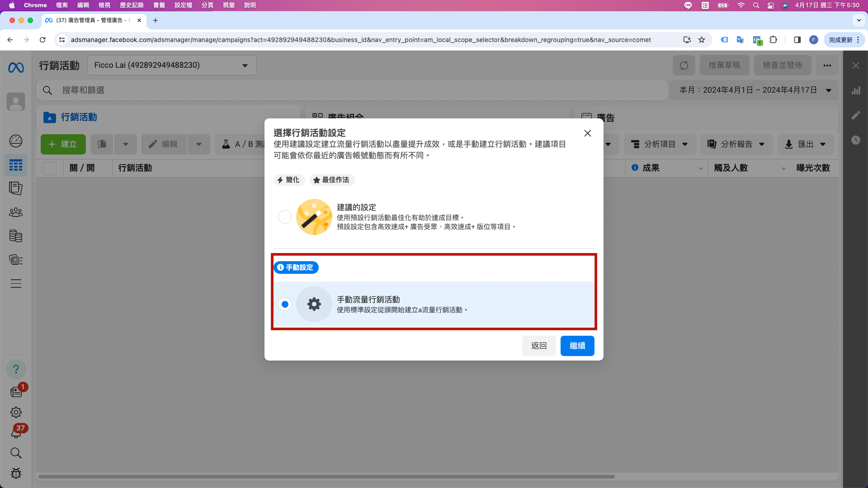Screen dimensions: 868x488
Task: Expand the duplicate button dropdown arrow
Action: [x=126, y=144]
